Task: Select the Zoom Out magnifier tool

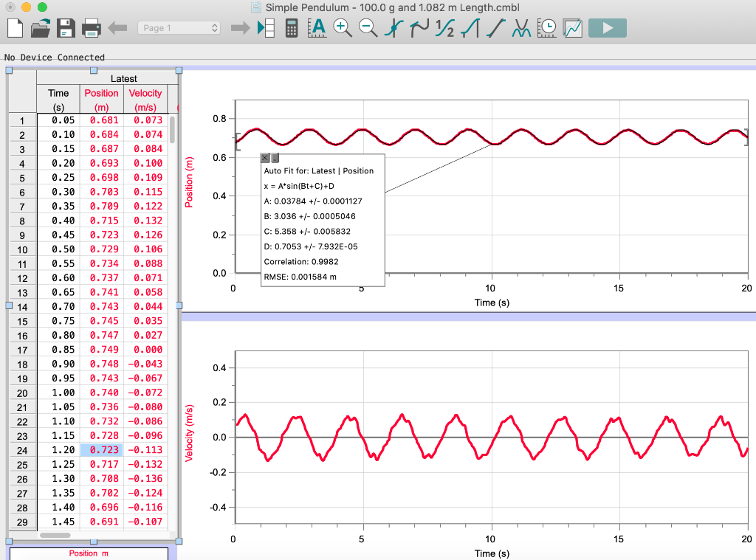Action: coord(368,28)
